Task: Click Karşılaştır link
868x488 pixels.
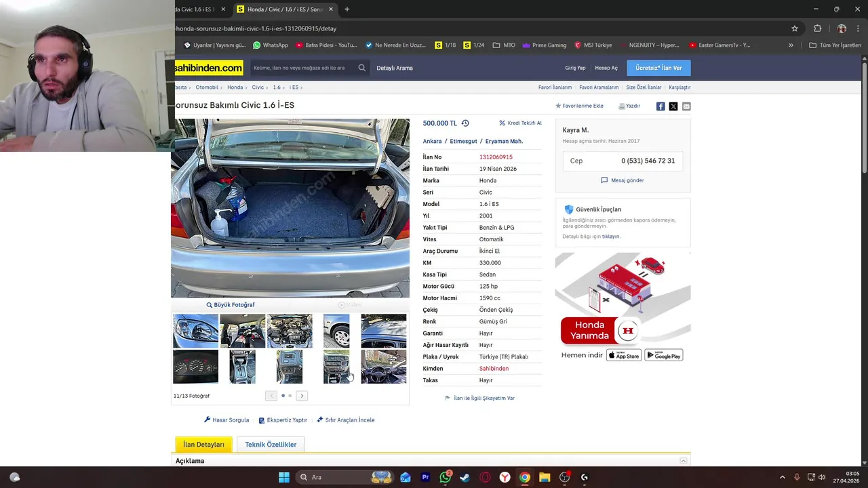Action: tap(679, 87)
